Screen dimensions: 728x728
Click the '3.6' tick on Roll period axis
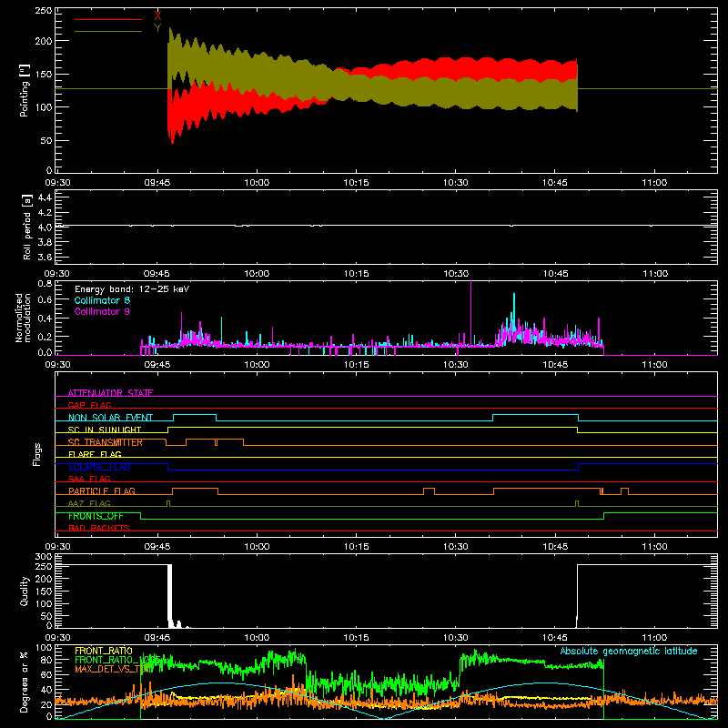(45, 257)
